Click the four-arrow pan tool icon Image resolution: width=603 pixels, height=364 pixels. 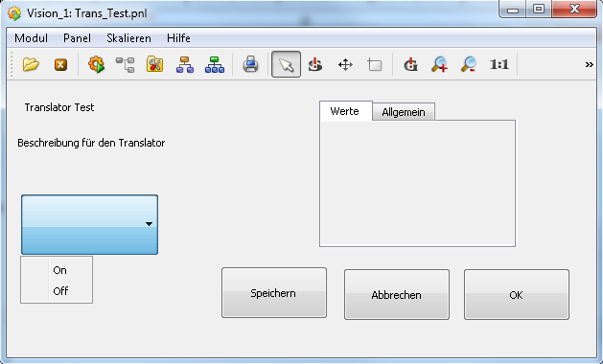(x=345, y=64)
